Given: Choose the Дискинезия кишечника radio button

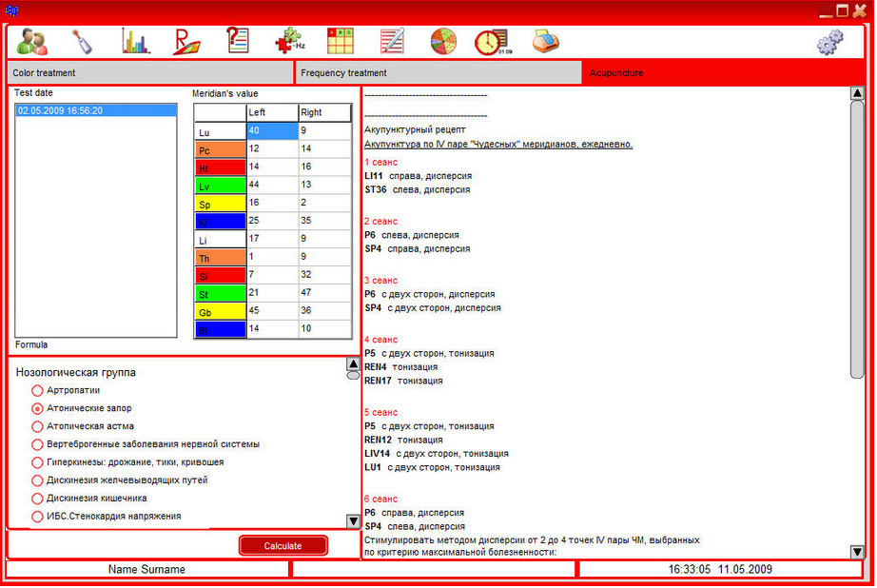Looking at the screenshot, I should (x=37, y=499).
